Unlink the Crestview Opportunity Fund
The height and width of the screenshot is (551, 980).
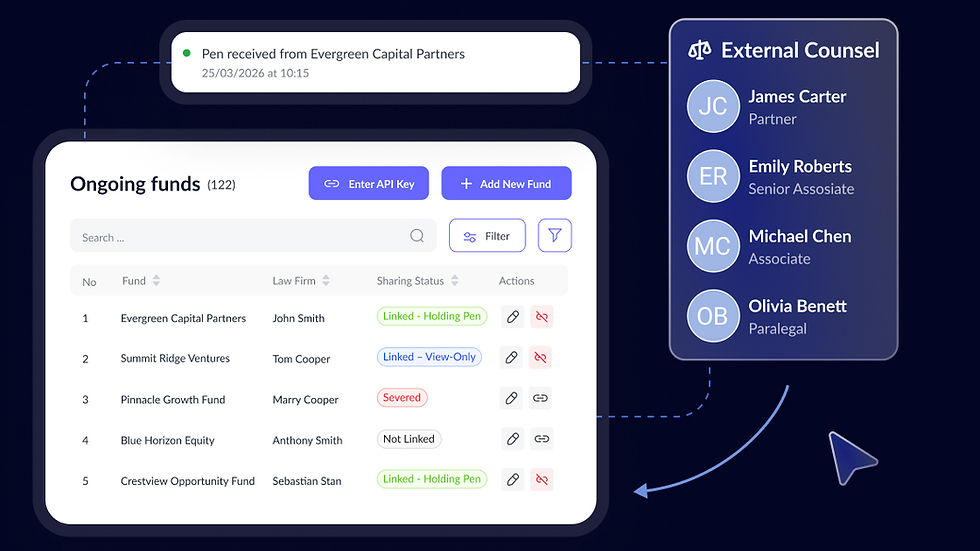[x=541, y=479]
